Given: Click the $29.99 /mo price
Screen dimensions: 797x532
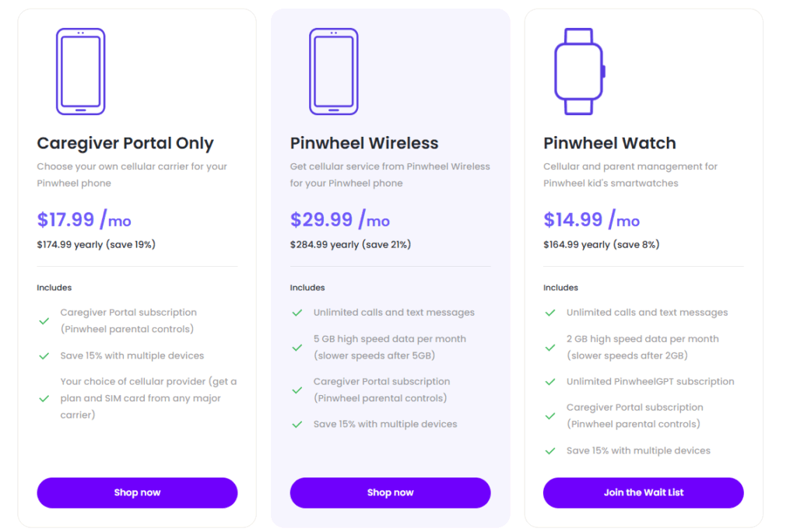Looking at the screenshot, I should pos(339,219).
